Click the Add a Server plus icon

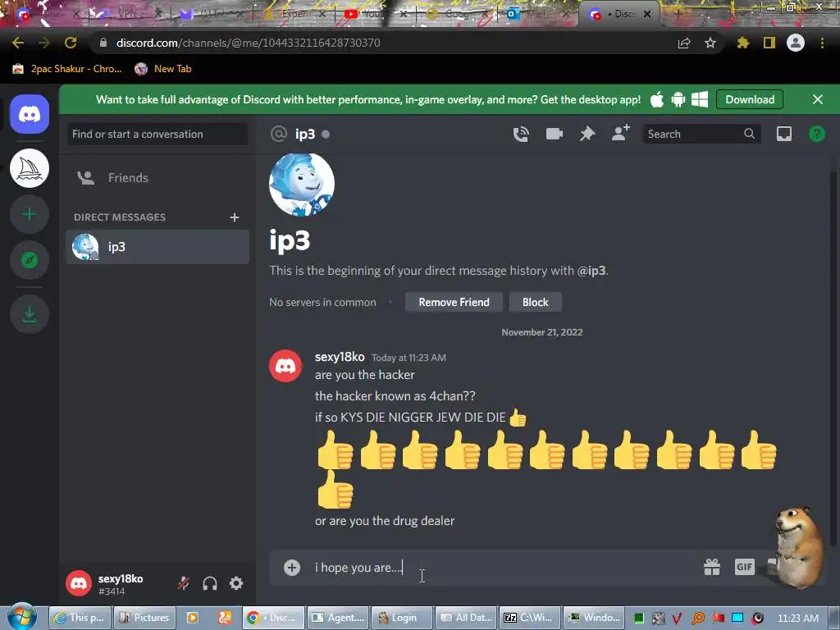click(x=30, y=214)
